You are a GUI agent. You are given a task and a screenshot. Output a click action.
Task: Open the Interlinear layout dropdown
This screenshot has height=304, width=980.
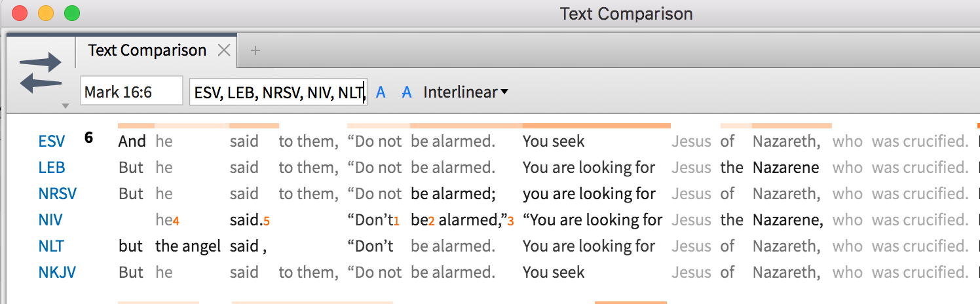click(x=465, y=92)
